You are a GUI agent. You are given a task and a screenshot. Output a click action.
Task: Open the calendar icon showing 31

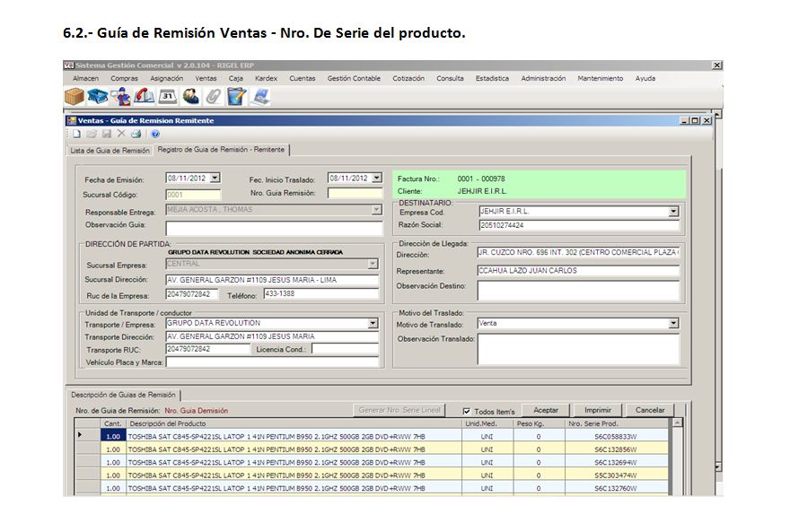(x=167, y=96)
